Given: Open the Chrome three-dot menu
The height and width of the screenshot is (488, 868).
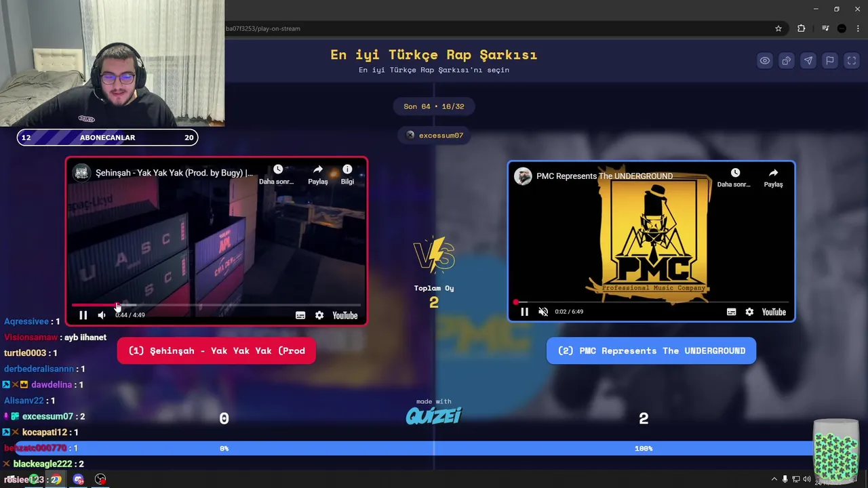Looking at the screenshot, I should pyautogui.click(x=858, y=28).
